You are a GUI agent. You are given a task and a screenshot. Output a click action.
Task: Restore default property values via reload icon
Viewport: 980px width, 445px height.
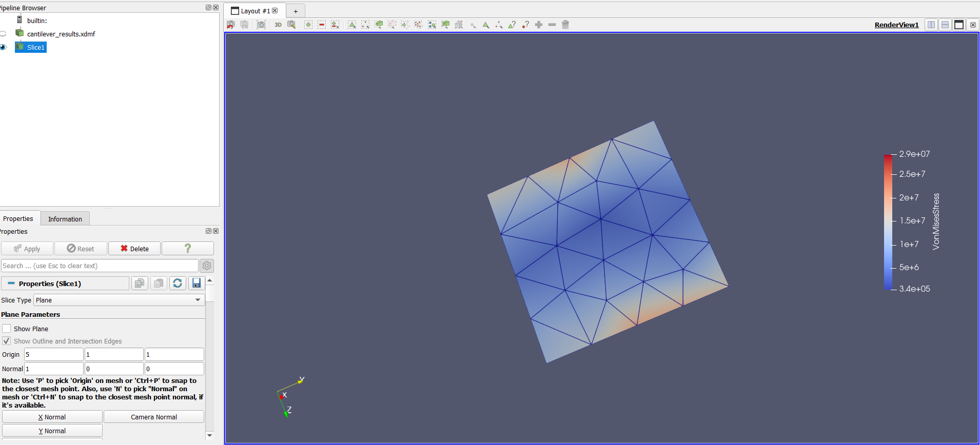tap(178, 284)
